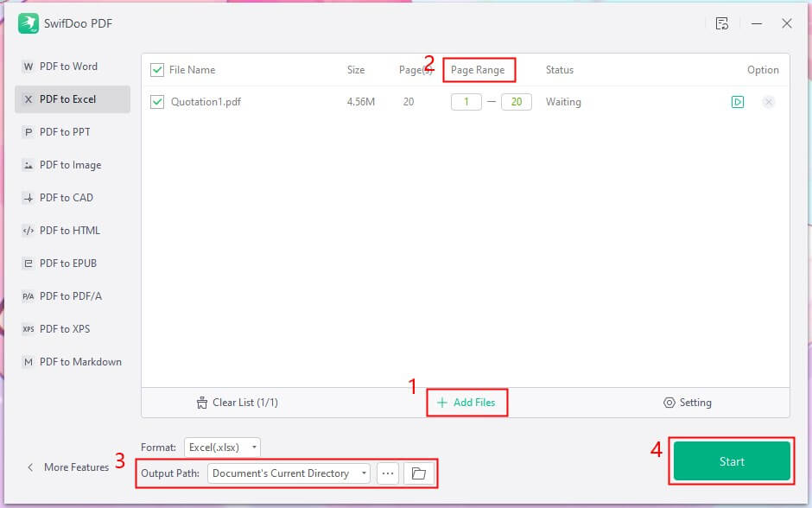Click the 4.56M size value

(x=361, y=102)
